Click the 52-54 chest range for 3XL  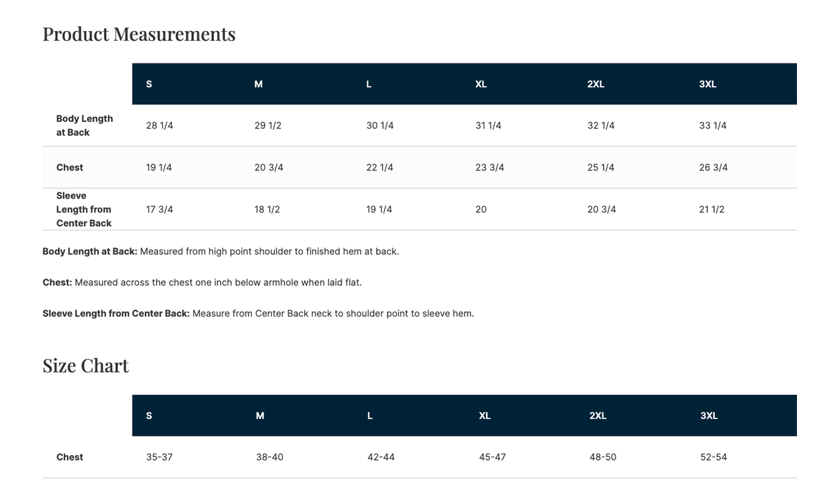(x=713, y=457)
